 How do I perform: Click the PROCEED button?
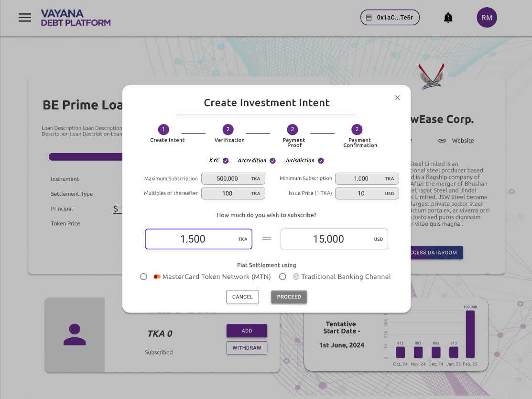pos(289,297)
